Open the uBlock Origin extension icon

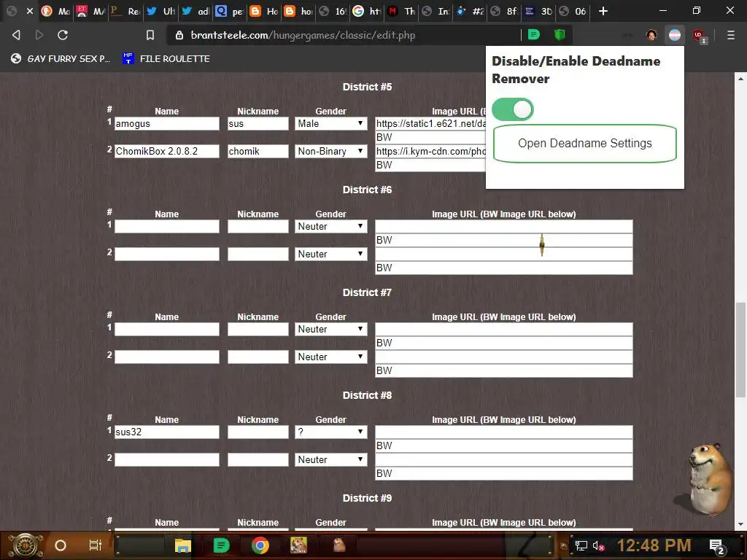tap(699, 36)
